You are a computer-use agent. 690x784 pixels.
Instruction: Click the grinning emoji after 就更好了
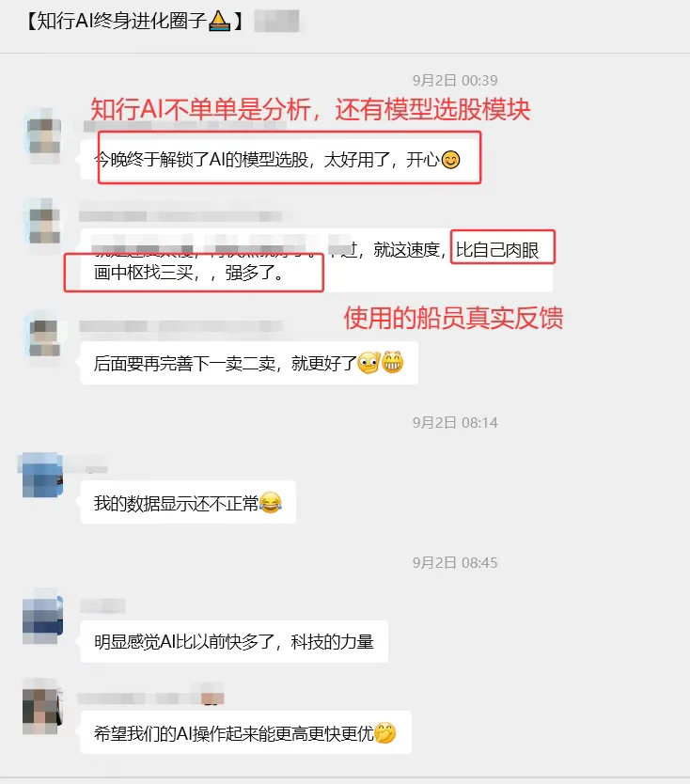click(x=393, y=363)
